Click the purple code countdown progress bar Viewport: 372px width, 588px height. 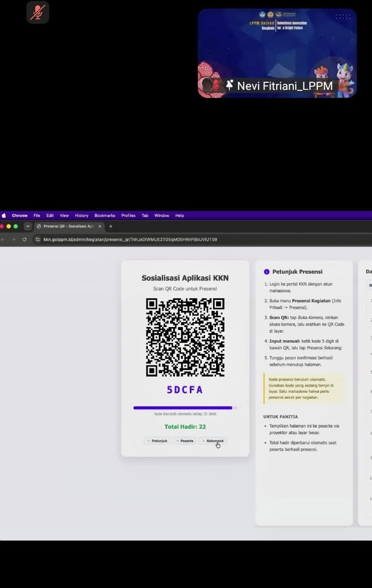point(185,408)
